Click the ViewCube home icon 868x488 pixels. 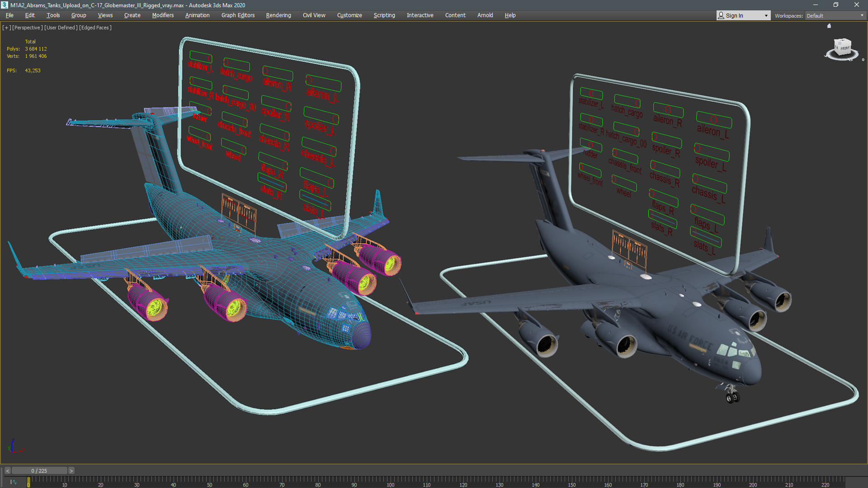pyautogui.click(x=829, y=26)
